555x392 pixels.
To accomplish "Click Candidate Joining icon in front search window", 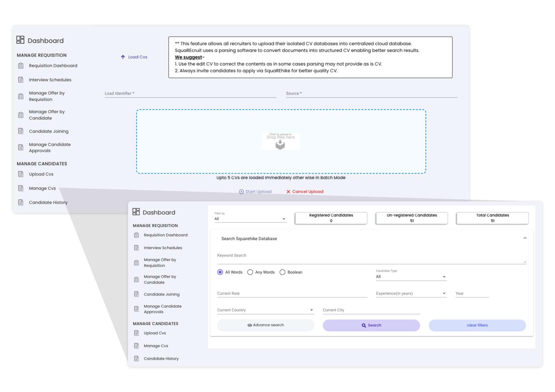I will click(137, 294).
